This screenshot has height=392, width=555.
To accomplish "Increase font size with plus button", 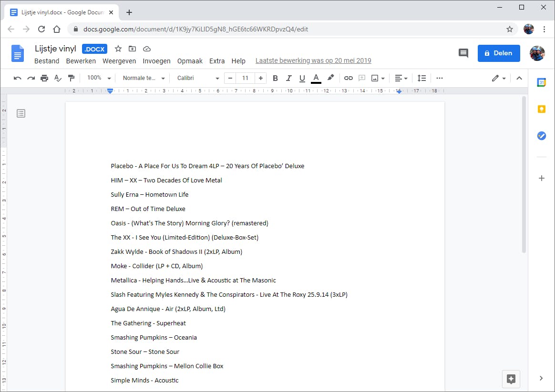I will 260,78.
